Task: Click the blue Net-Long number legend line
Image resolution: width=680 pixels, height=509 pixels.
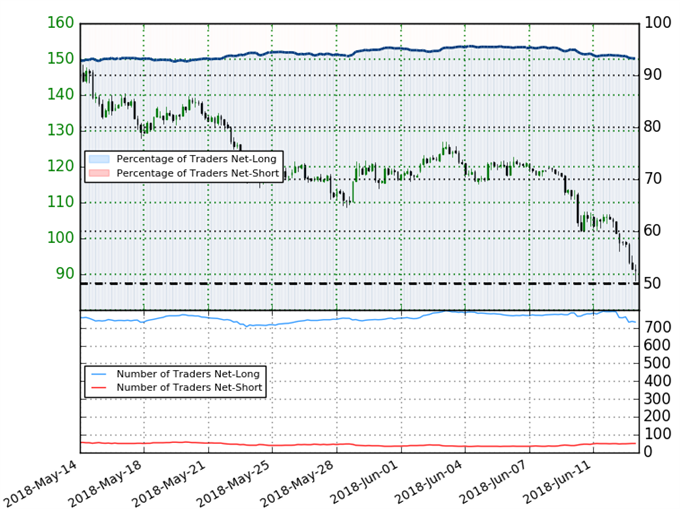Action: [99, 374]
